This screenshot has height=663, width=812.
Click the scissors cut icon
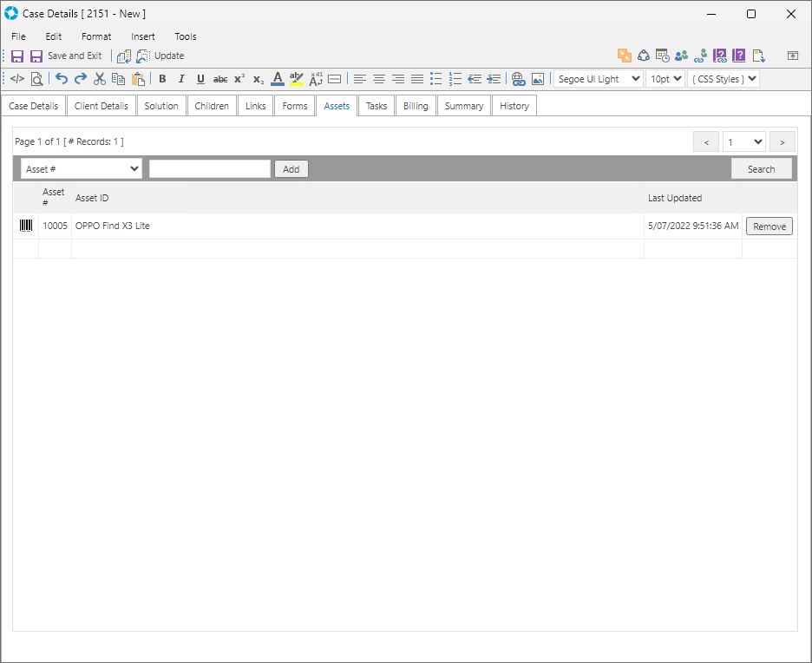click(x=100, y=79)
